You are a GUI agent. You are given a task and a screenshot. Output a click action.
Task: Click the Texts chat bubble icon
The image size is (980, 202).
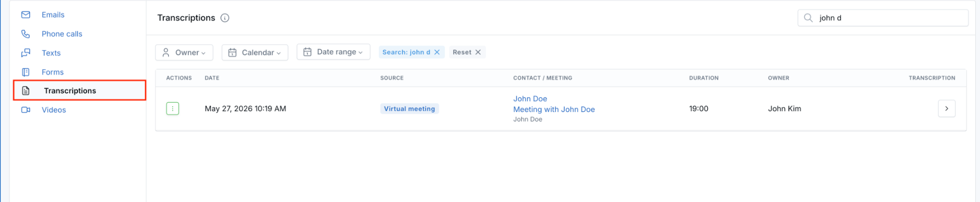click(x=25, y=53)
